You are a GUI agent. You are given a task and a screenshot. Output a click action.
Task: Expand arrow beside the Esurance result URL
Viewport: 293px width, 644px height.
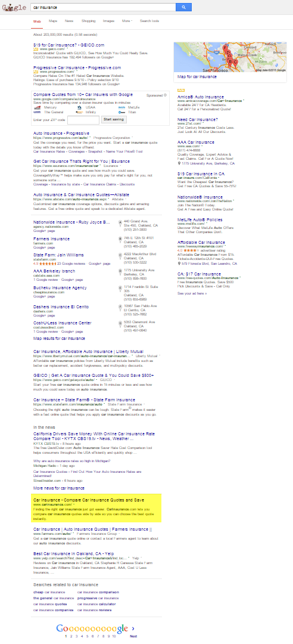pyautogui.click(x=101, y=166)
